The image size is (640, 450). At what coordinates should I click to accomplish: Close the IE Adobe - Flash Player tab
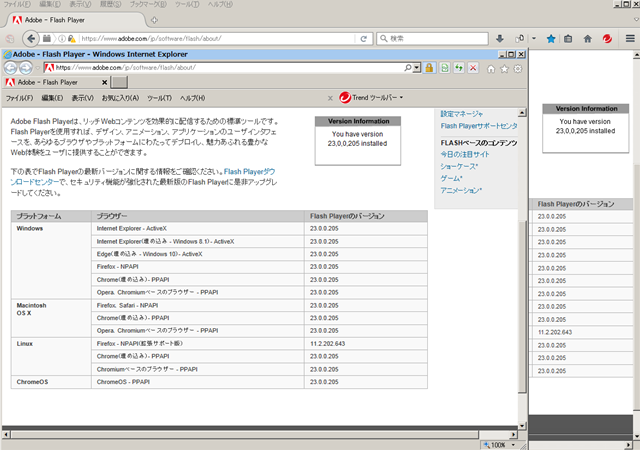[104, 82]
